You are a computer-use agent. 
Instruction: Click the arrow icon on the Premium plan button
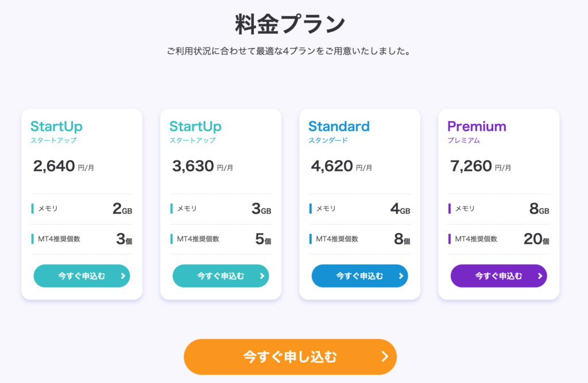[x=540, y=276]
